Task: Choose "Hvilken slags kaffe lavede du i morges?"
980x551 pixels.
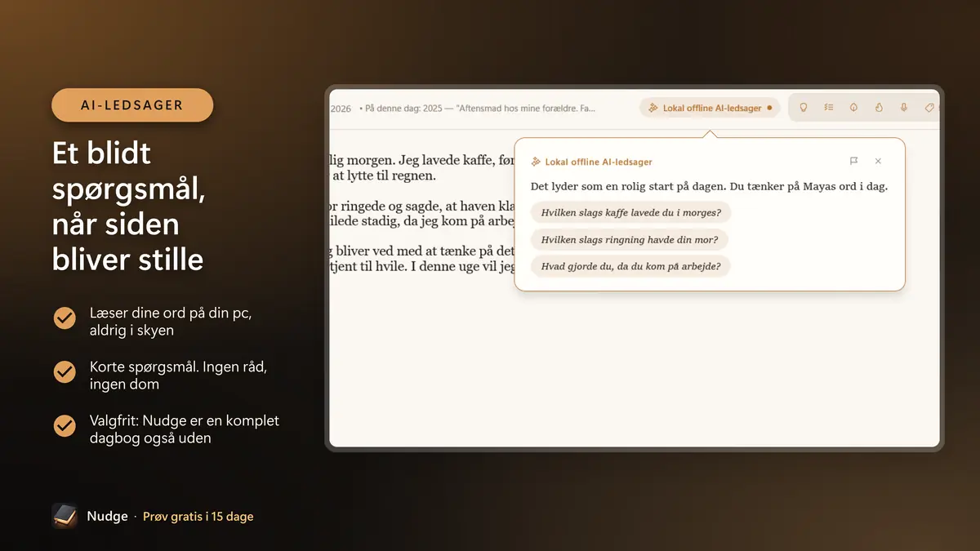Action: [x=631, y=212]
